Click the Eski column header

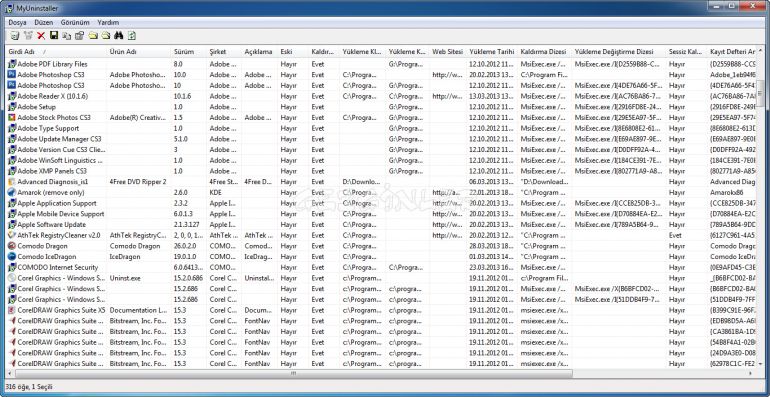point(293,52)
